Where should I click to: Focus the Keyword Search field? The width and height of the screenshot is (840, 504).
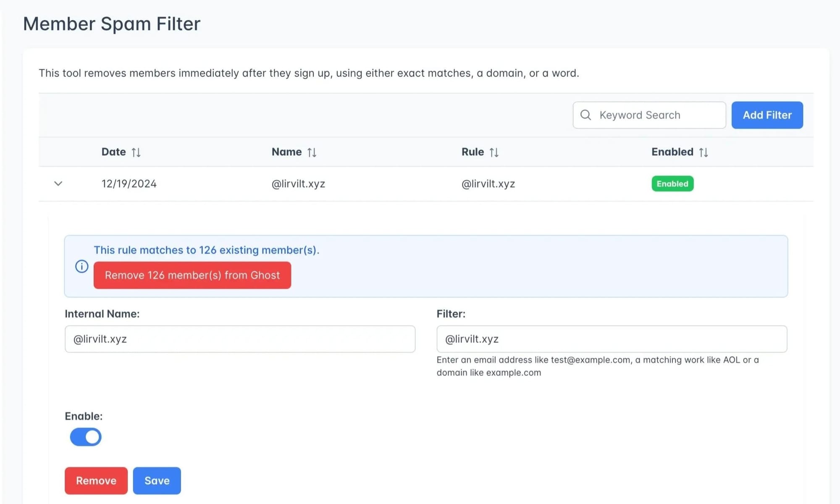tap(649, 115)
